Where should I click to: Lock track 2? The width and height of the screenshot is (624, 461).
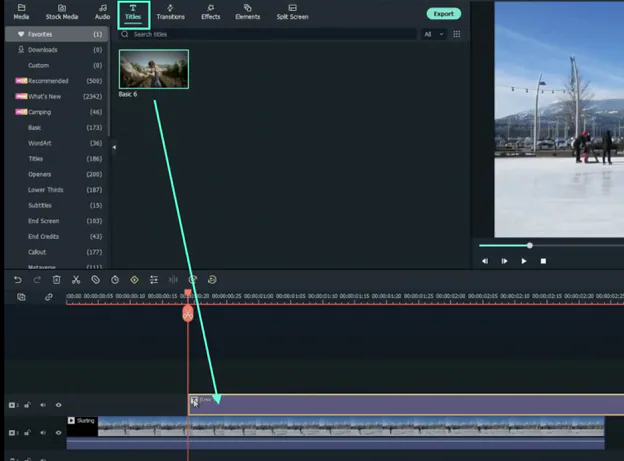(27, 405)
